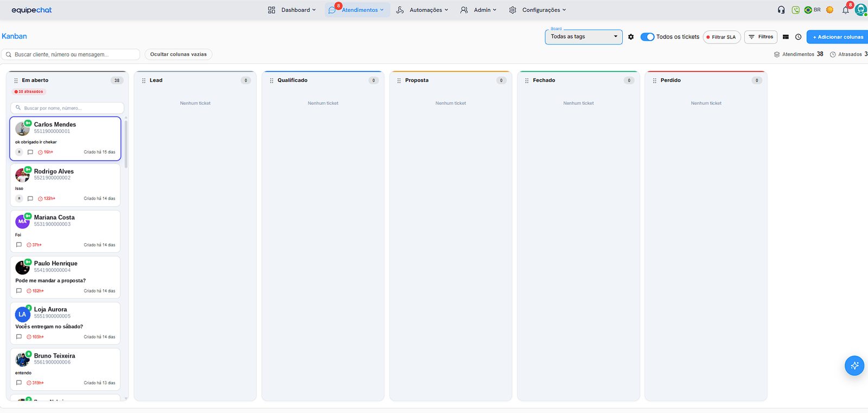
Task: Click the 319h+ SLA timer on Bruno Teixeira
Action: pyautogui.click(x=35, y=383)
